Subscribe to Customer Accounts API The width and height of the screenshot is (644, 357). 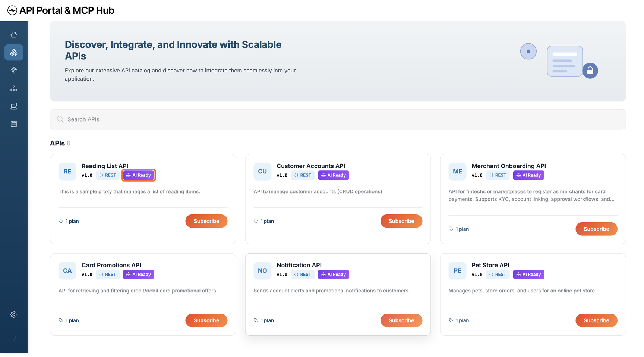pos(401,221)
